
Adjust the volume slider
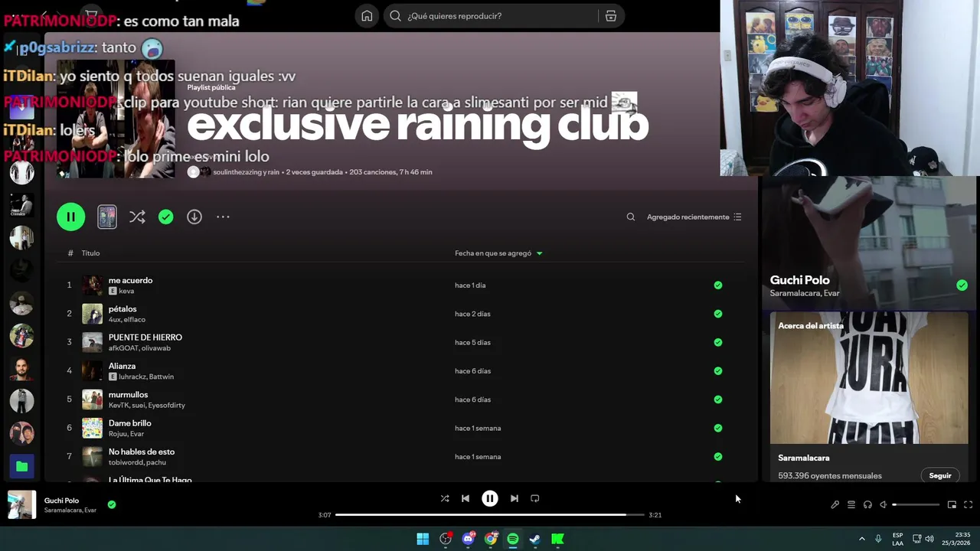[916, 504]
